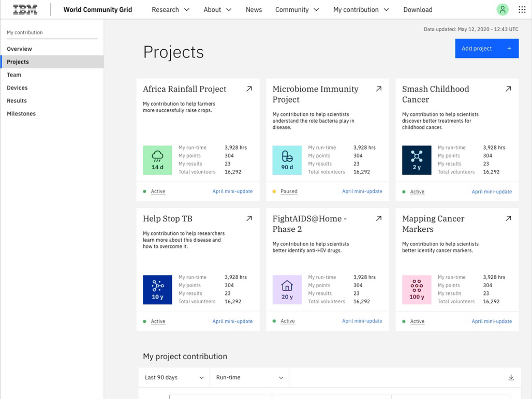Click the rain cloud 14 d tile
This screenshot has width=532, height=399.
(x=157, y=160)
